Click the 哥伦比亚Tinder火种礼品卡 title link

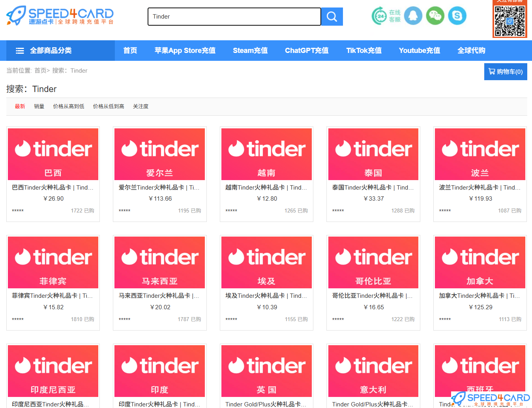(x=373, y=296)
